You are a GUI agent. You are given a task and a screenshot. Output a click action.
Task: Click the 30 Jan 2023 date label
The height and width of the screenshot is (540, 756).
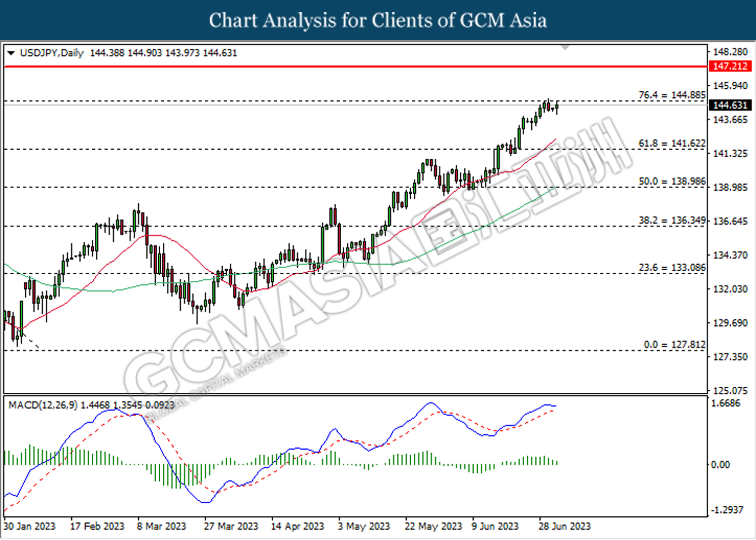click(x=30, y=526)
